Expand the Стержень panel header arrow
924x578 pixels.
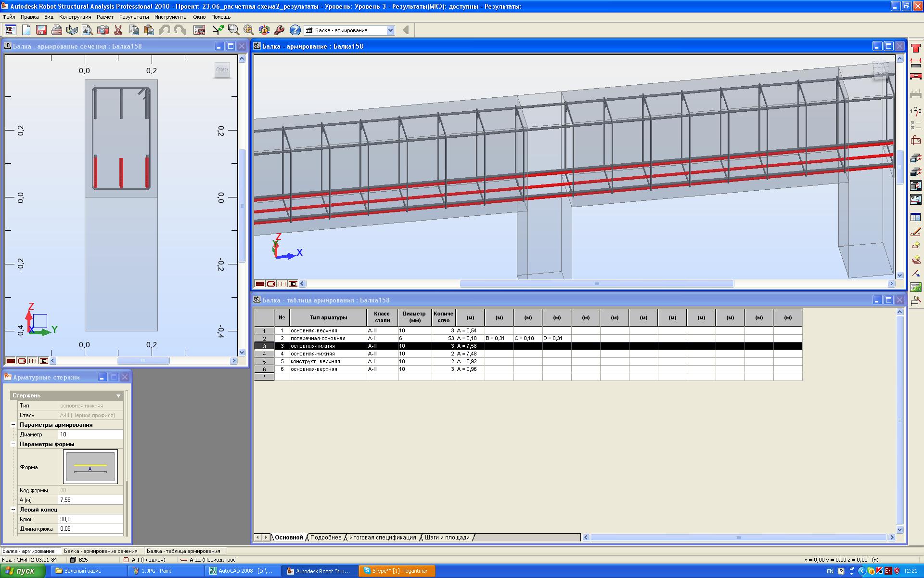tap(118, 396)
